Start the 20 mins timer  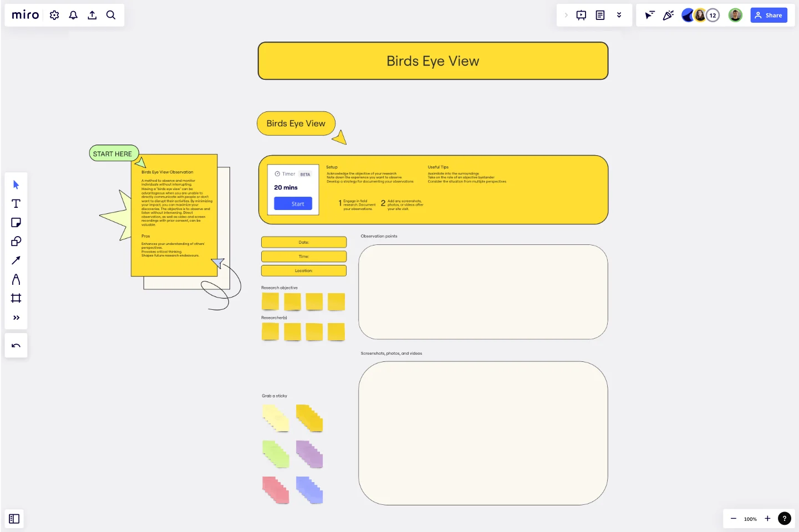(x=293, y=204)
